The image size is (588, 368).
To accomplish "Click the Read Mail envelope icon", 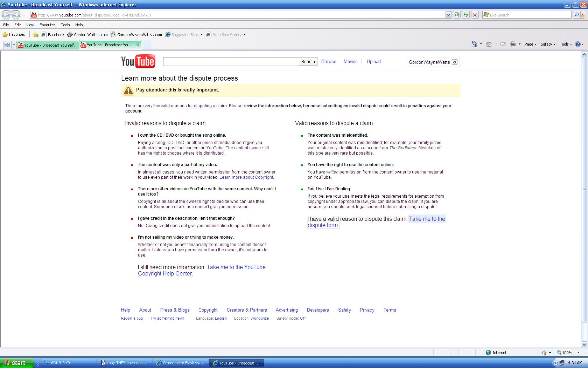I will tap(503, 44).
